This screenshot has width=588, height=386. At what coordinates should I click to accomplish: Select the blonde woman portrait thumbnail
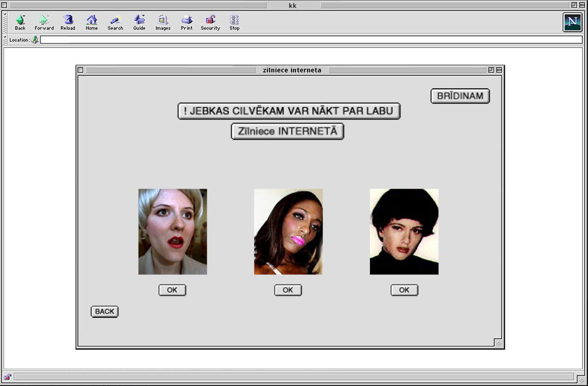pos(172,232)
